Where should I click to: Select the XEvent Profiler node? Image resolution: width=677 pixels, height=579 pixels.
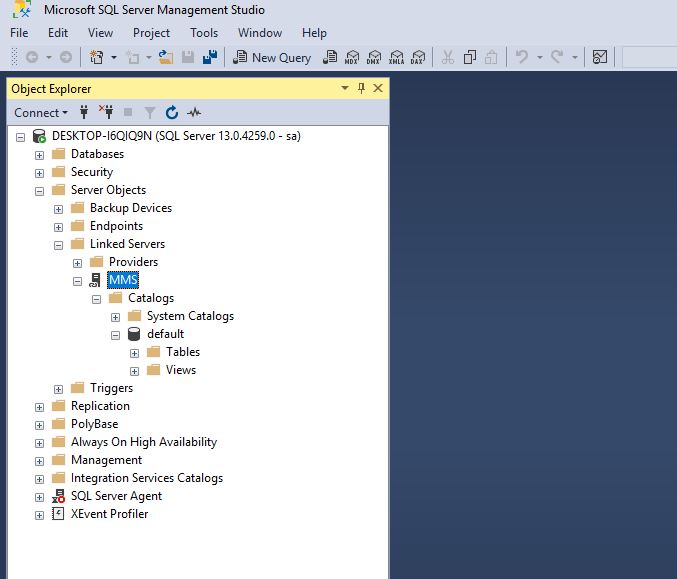pyautogui.click(x=109, y=514)
